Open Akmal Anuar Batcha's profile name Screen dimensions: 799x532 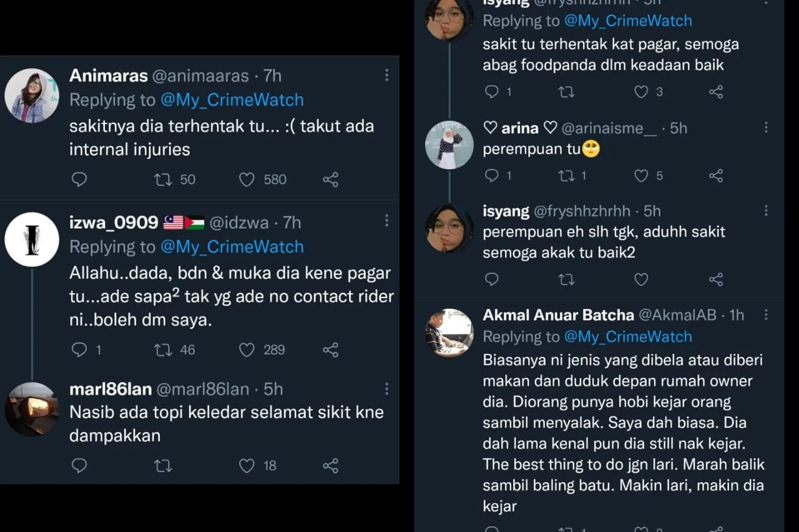(558, 315)
